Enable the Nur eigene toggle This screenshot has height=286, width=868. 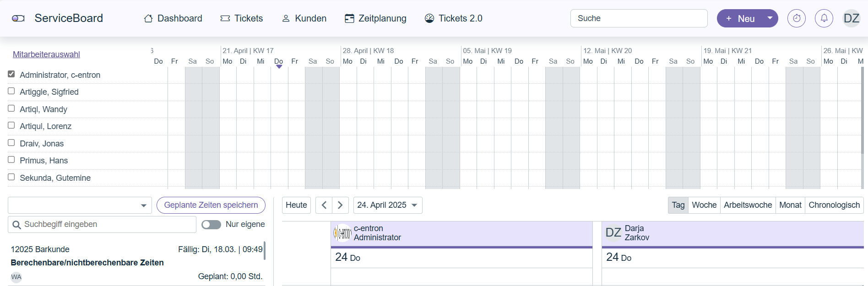click(x=211, y=224)
